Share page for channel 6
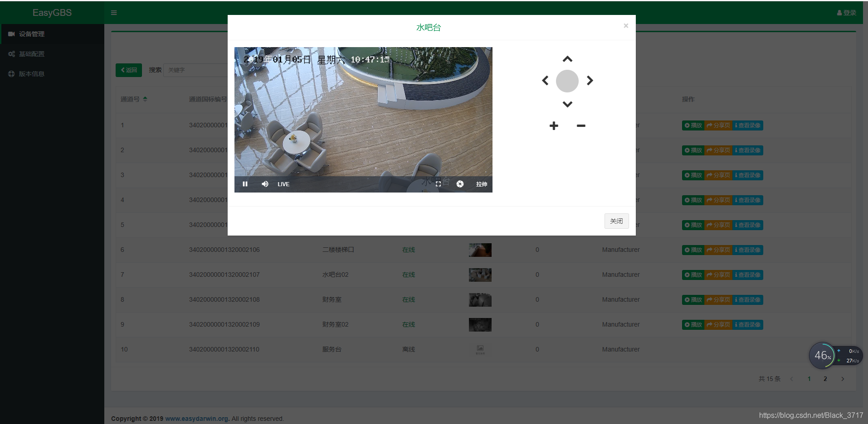 coord(718,250)
